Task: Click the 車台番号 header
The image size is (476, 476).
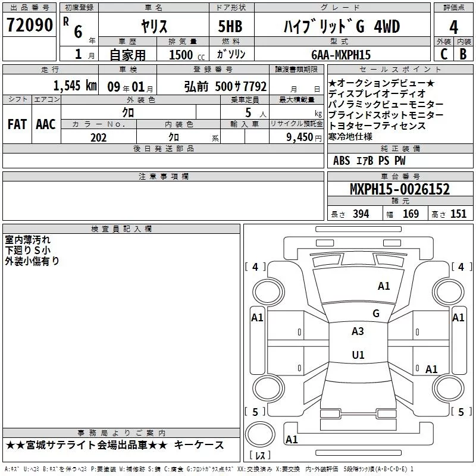Action: pyautogui.click(x=400, y=176)
